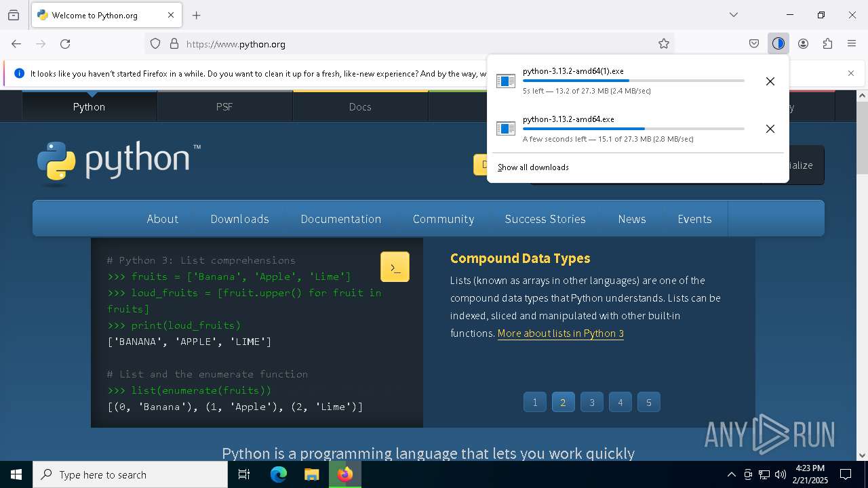Click scrollbar down arrow
The image size is (868, 488).
[862, 455]
